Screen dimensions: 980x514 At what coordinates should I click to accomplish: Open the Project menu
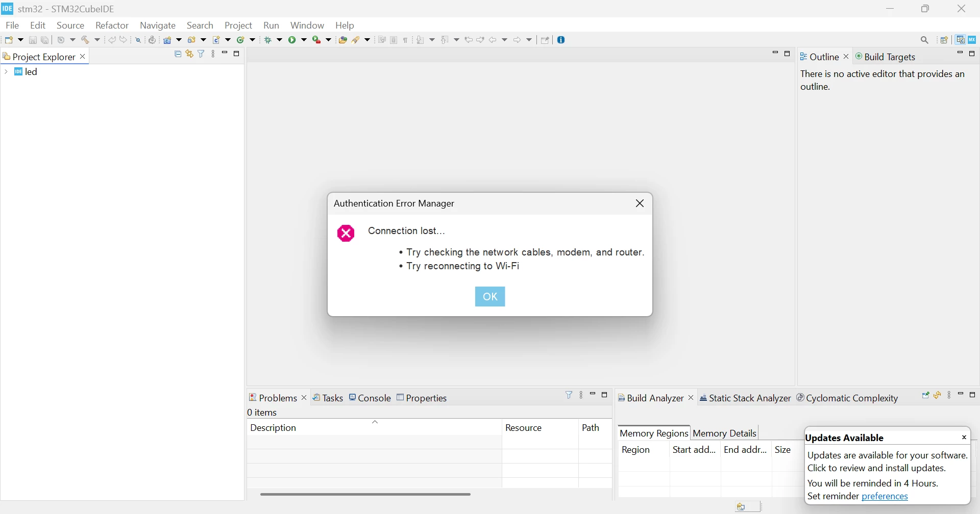tap(238, 25)
